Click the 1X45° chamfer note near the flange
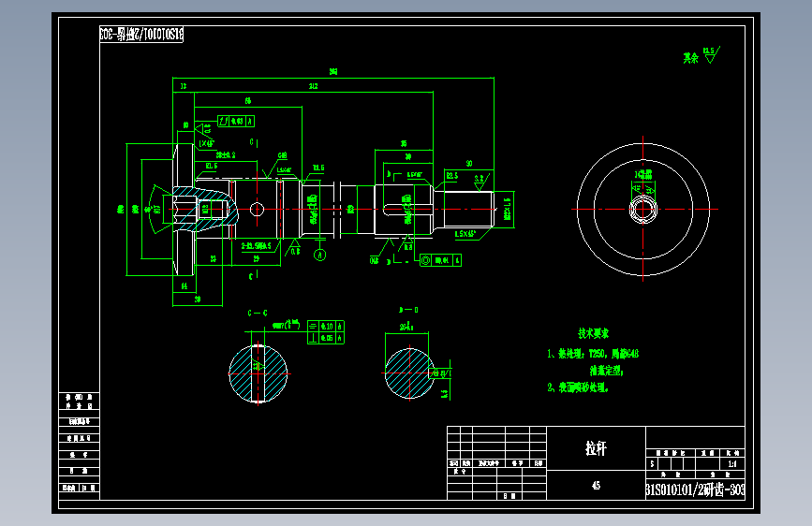This screenshot has height=526, width=812. (207, 143)
